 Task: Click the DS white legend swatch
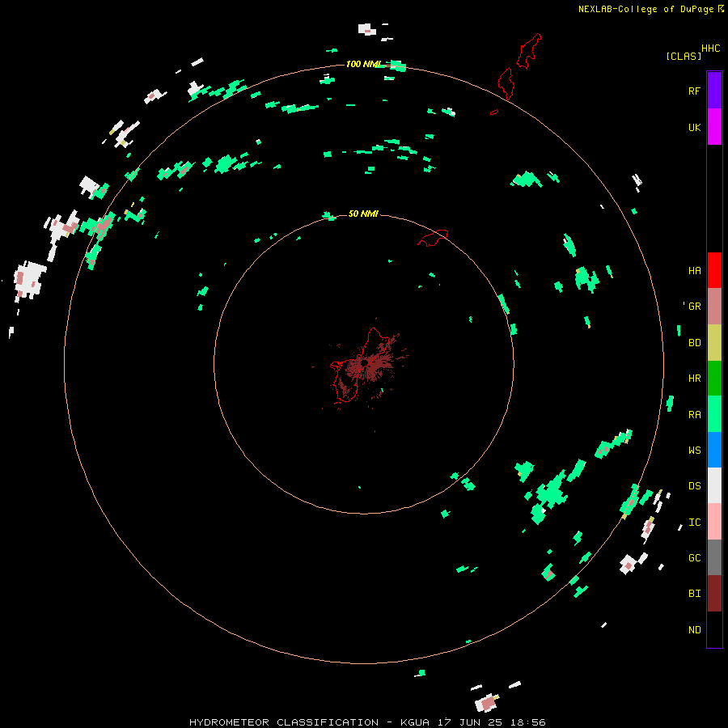point(714,485)
